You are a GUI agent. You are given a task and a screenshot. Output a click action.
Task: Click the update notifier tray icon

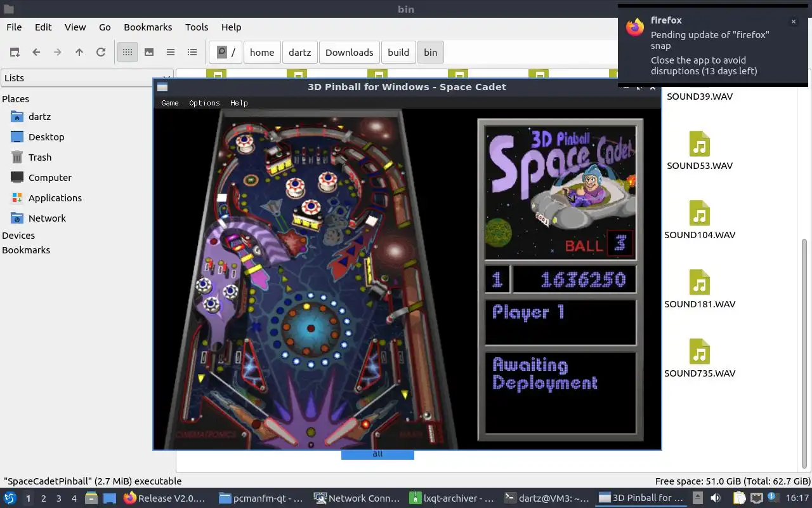pyautogui.click(x=773, y=498)
